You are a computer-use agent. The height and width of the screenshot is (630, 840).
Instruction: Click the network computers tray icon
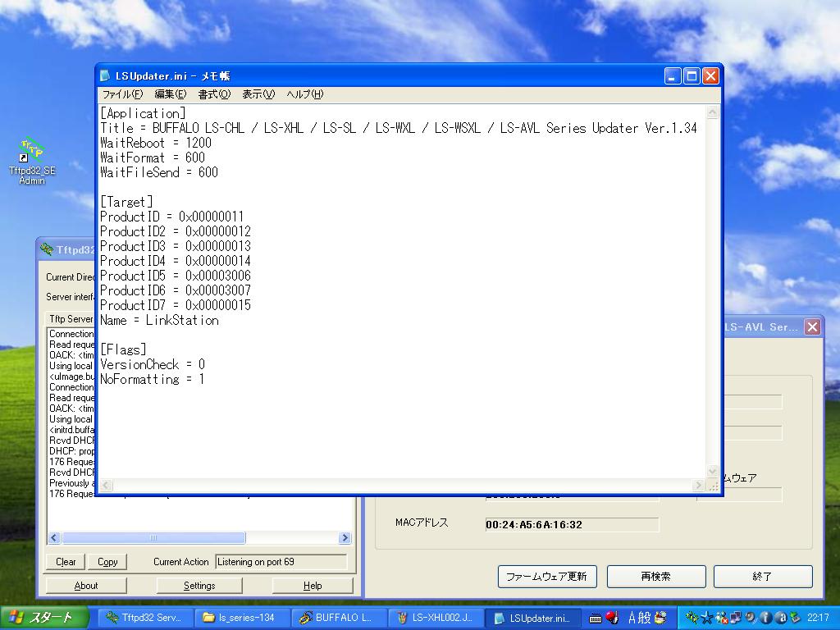coord(736,618)
